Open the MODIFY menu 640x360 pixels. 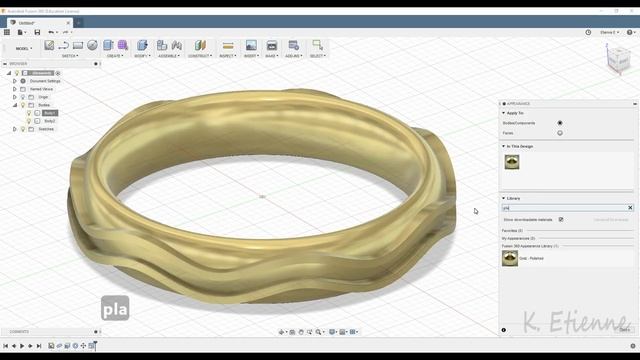(x=142, y=56)
